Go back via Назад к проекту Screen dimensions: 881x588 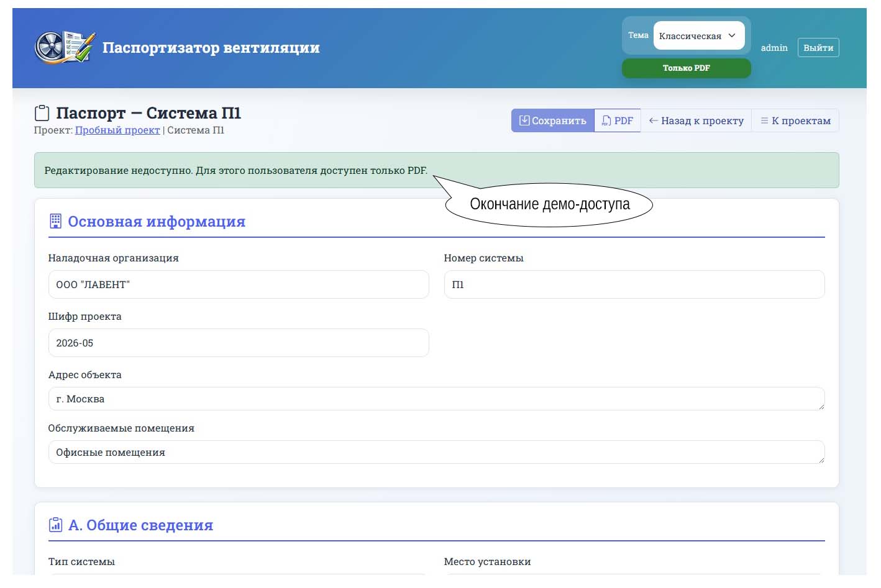[x=696, y=120]
